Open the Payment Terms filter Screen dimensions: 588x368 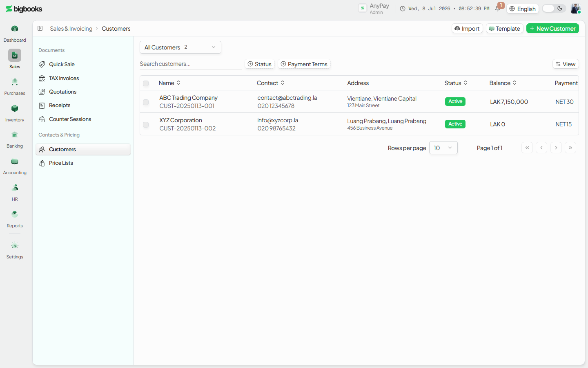pos(304,64)
